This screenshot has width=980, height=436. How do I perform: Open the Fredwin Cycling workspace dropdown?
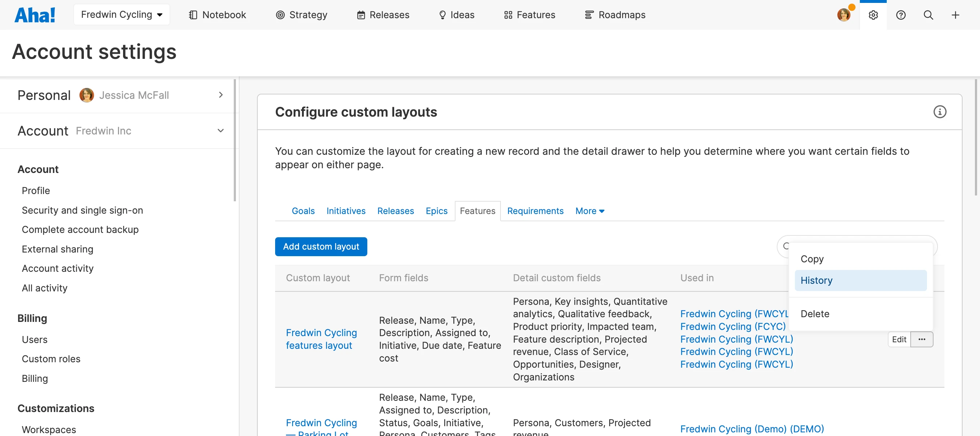click(x=121, y=15)
